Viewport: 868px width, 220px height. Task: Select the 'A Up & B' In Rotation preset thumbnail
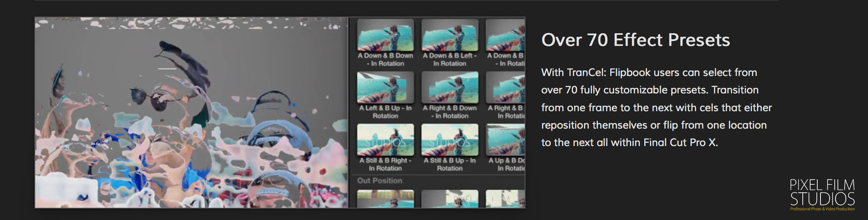click(505, 140)
